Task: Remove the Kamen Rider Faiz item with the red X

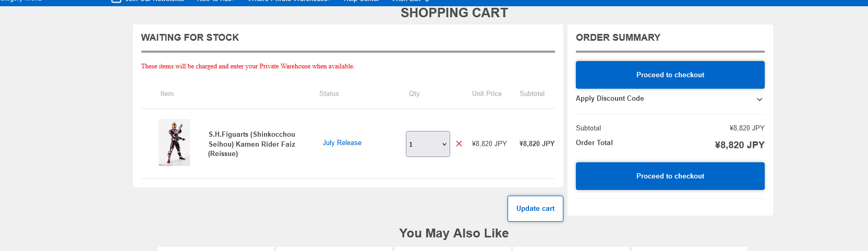Action: tap(459, 144)
